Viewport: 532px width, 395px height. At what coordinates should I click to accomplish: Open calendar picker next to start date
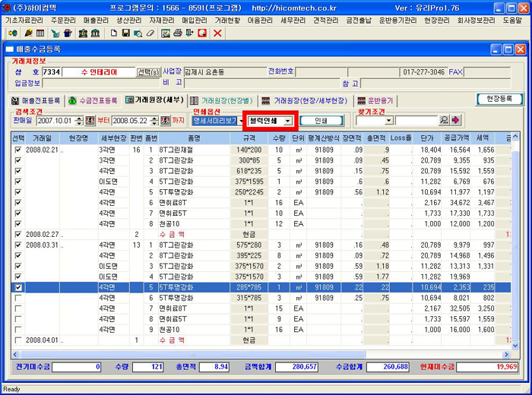coord(90,120)
